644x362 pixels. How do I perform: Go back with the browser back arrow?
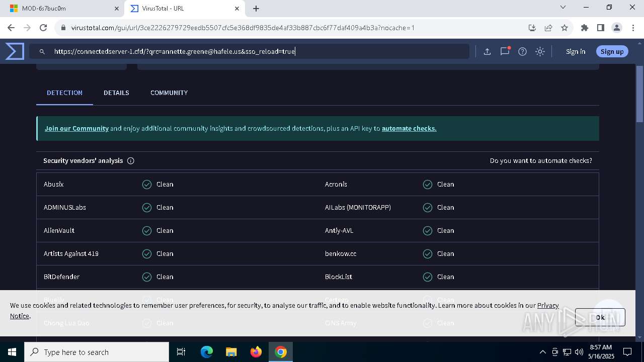click(11, 28)
